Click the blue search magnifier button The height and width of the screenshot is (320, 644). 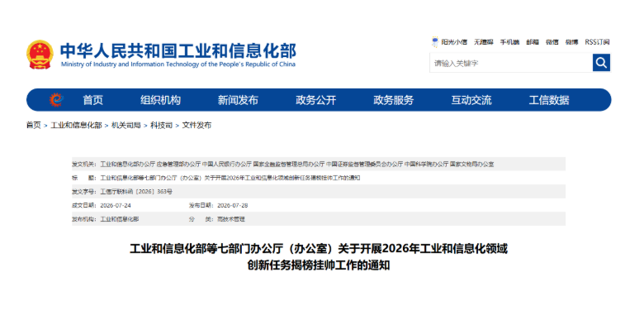(601, 63)
